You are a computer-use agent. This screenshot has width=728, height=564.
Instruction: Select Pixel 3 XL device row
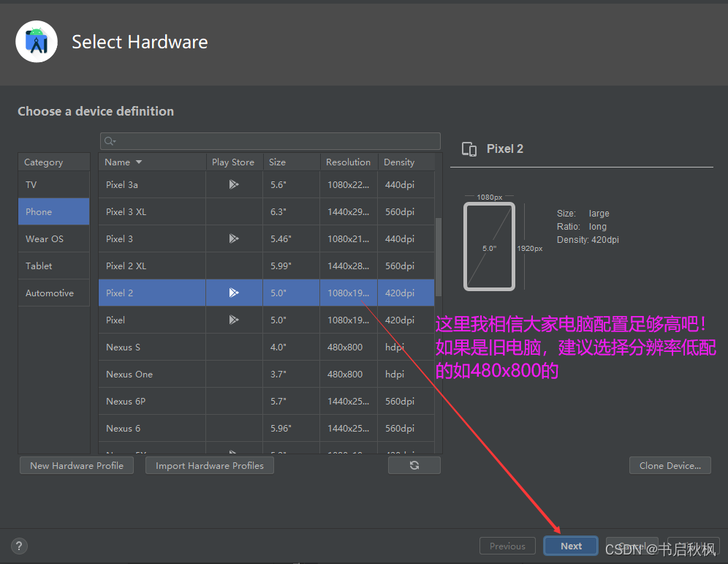pos(267,211)
